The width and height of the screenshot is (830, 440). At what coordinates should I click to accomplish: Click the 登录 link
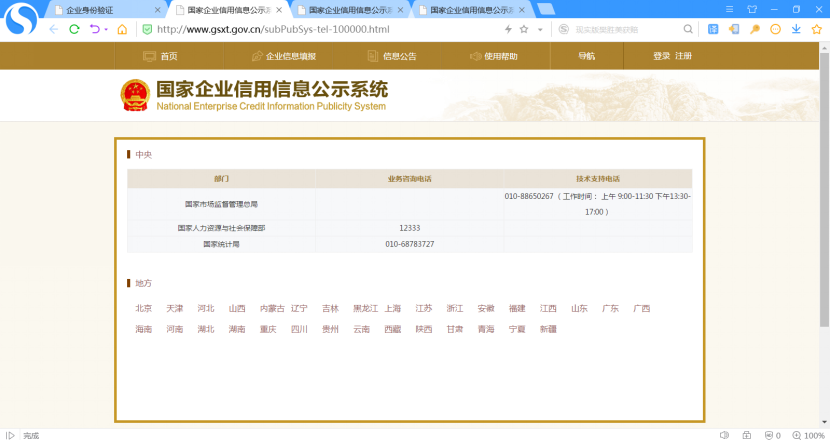pos(662,56)
